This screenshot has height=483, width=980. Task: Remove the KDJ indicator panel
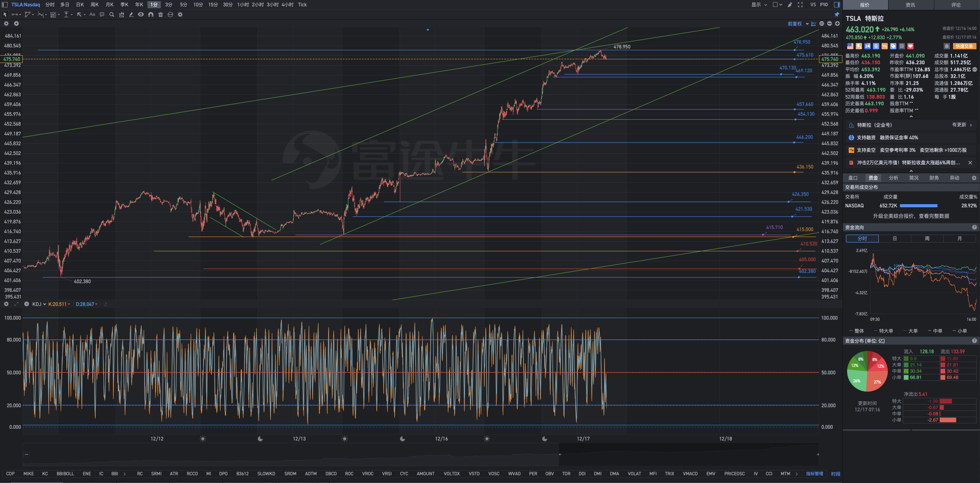[x=27, y=304]
